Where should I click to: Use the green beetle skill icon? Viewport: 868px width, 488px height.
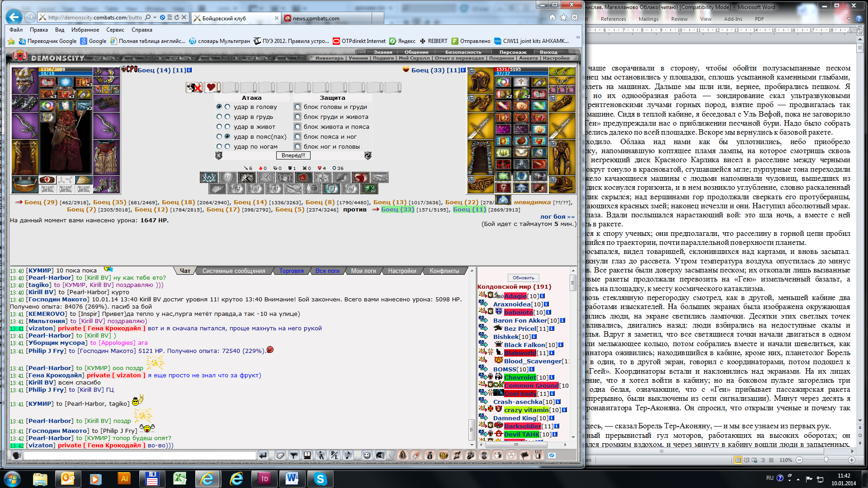[369, 188]
